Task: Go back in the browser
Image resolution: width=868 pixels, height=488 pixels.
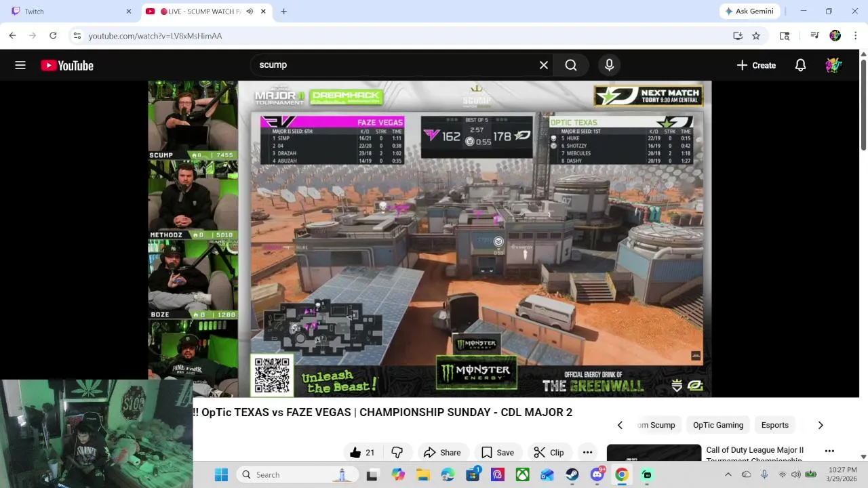Action: pos(12,35)
